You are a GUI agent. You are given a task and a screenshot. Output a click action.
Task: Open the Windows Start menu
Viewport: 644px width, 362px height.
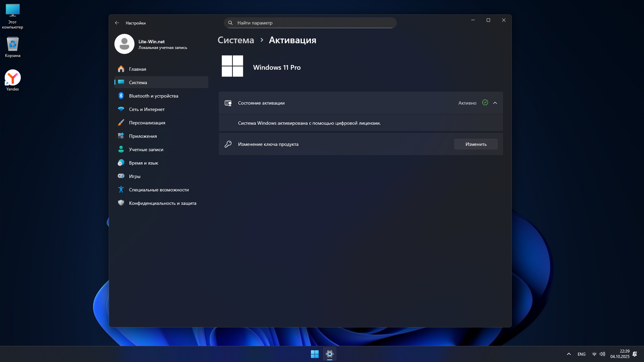tap(315, 354)
